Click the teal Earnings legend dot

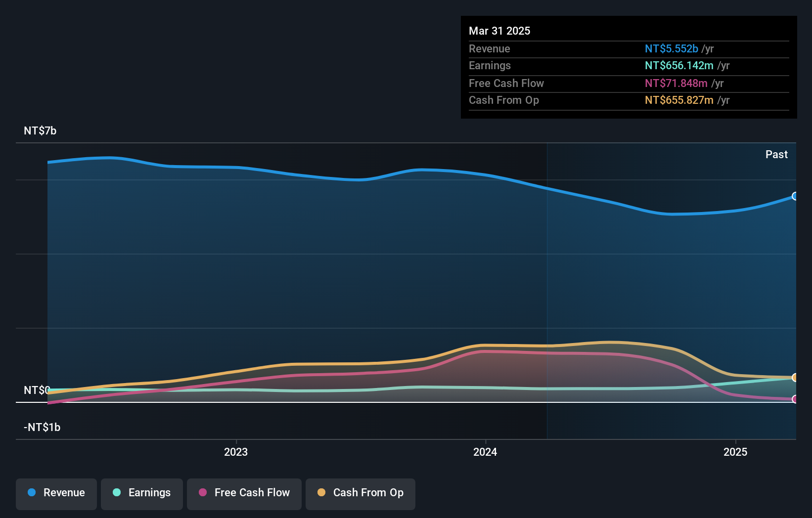(117, 492)
